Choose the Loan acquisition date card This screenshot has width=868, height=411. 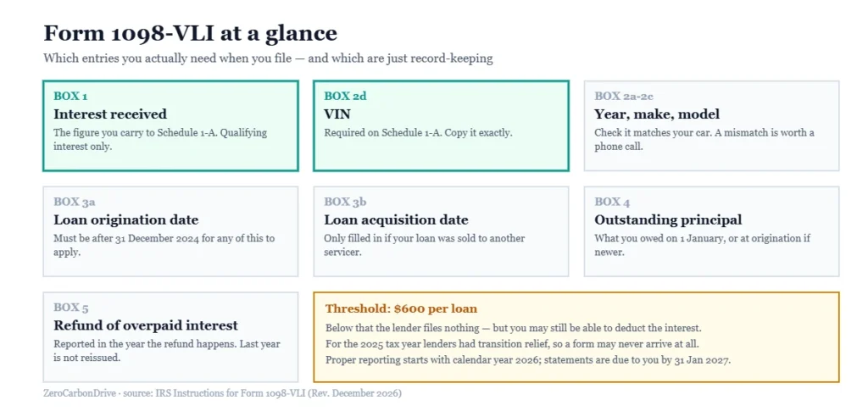click(x=441, y=231)
